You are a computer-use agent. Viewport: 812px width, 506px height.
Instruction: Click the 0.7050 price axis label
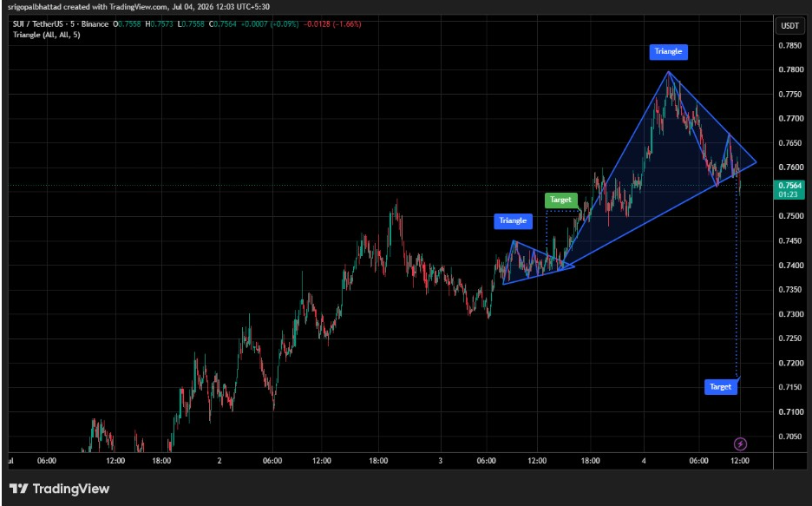tap(791, 437)
